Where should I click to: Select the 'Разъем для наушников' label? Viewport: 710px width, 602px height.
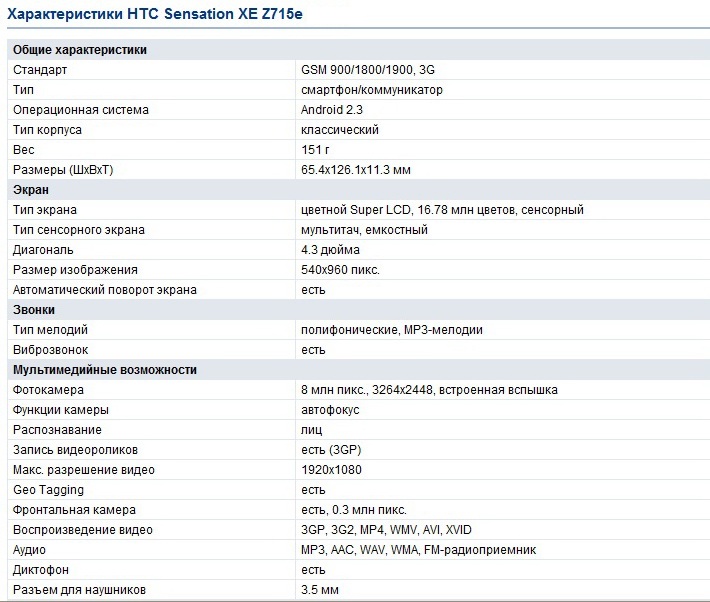pos(79,590)
